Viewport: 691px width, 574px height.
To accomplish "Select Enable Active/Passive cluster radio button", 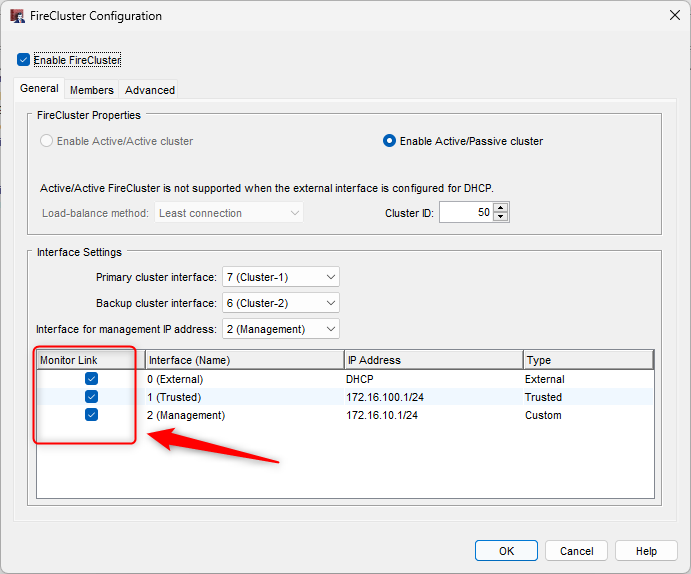I will [x=389, y=141].
